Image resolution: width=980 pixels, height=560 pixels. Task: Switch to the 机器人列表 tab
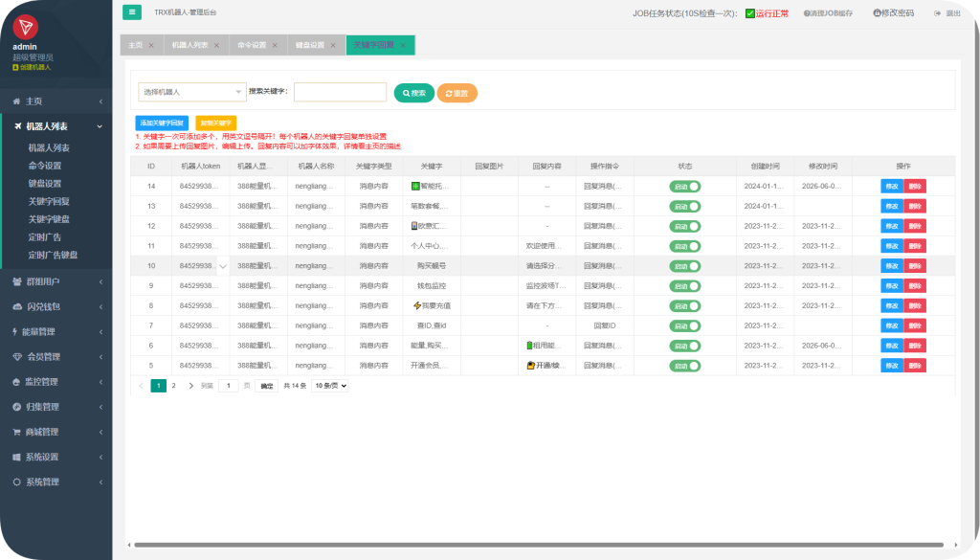(x=190, y=45)
